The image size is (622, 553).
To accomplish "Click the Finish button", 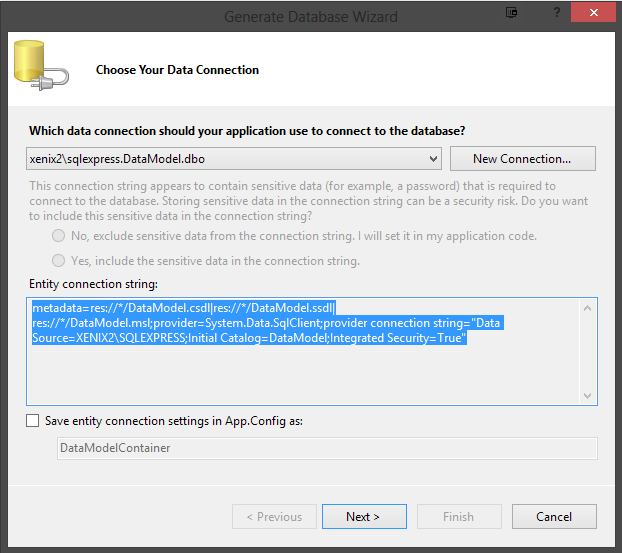I will pos(459,517).
